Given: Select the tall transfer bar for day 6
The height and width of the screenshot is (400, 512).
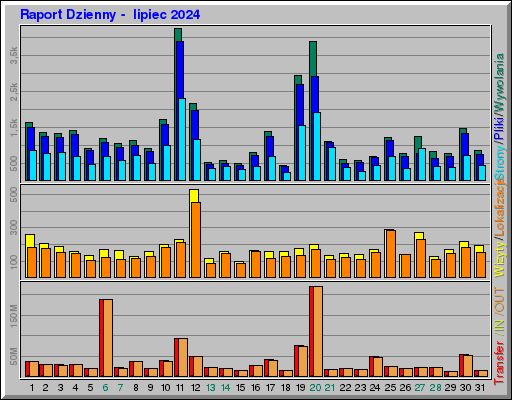Looking at the screenshot, I should pos(106,338).
